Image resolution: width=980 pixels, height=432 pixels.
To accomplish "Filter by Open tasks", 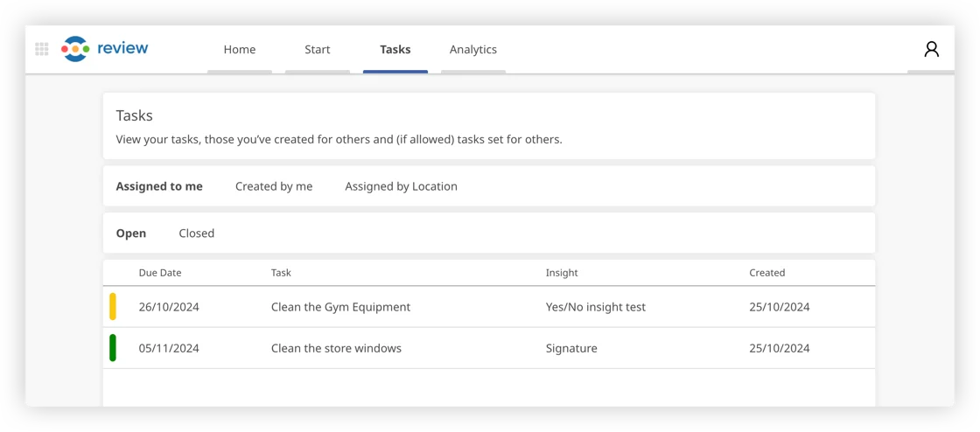I will [131, 233].
